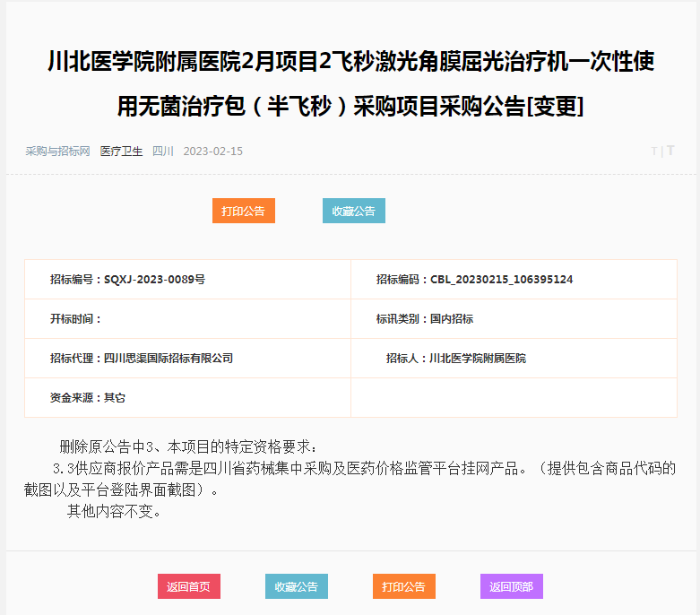This screenshot has width=700, height=615.
Task: Click the announcement title heading
Action: click(350, 83)
